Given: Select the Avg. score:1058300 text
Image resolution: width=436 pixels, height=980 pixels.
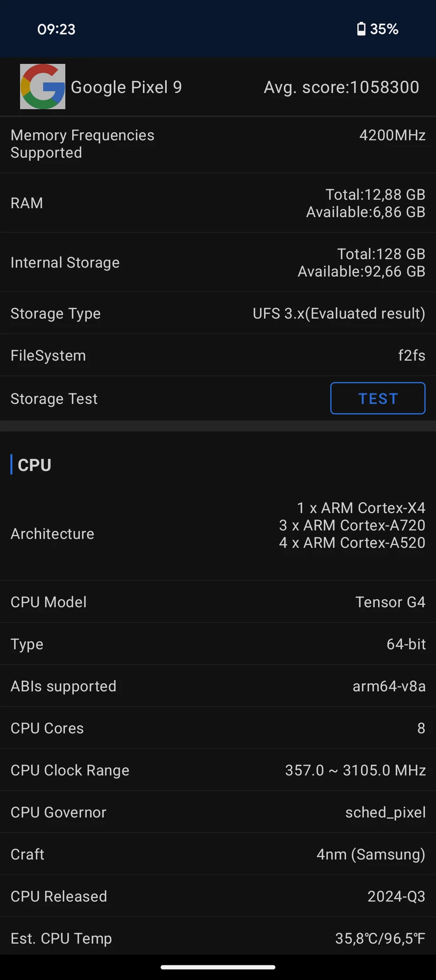Looking at the screenshot, I should click(341, 87).
